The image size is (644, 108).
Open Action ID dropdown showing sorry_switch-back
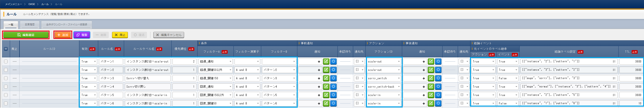pyautogui.click(x=384, y=87)
